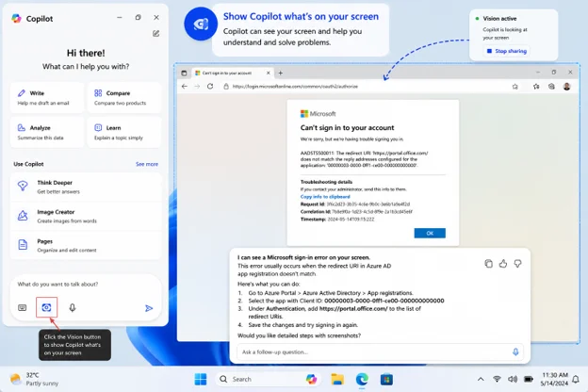This screenshot has width=588, height=392.
Task: Click the Vision button in Copilot input bar
Action: pos(46,307)
